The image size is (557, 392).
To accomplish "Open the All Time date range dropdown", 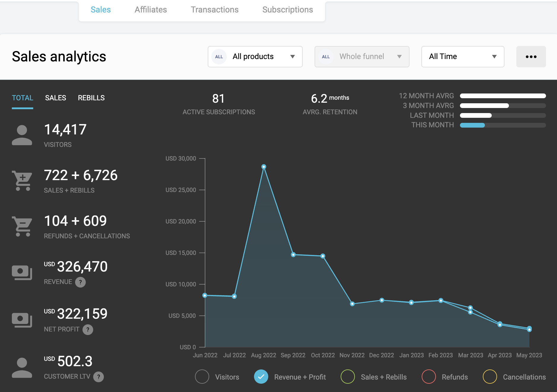I will point(463,57).
